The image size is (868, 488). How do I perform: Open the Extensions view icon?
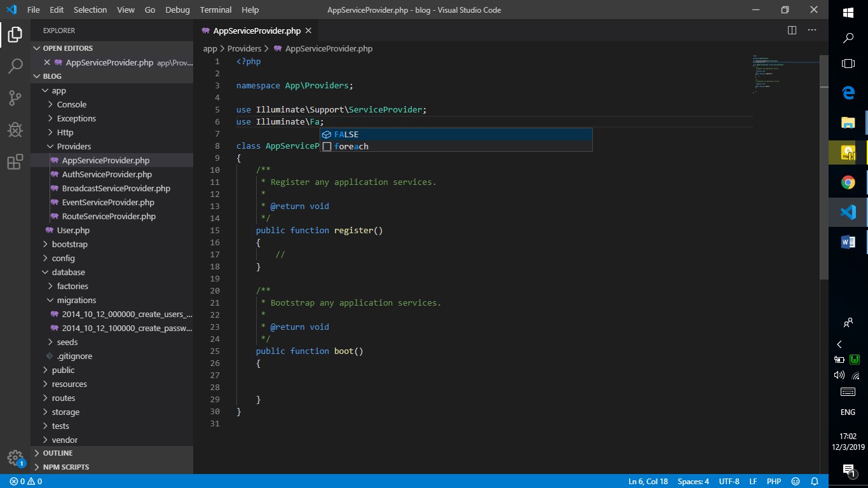pos(15,162)
